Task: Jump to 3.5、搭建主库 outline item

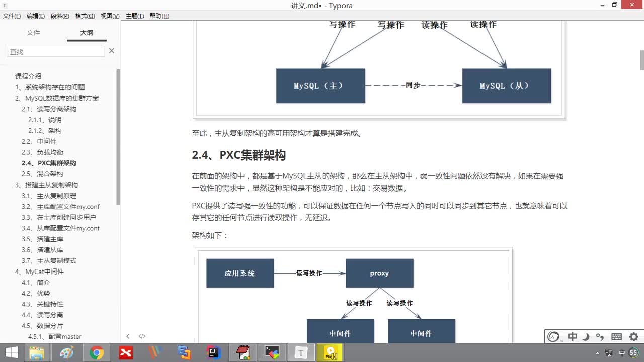Action: [42, 239]
